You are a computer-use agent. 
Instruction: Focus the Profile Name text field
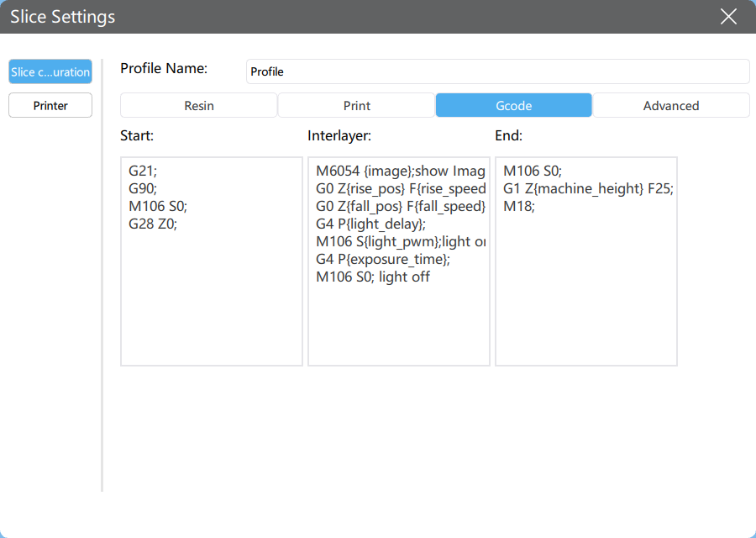(x=497, y=71)
